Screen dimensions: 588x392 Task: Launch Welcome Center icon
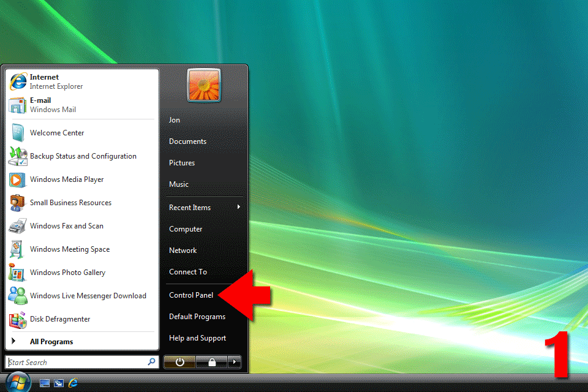[18, 133]
